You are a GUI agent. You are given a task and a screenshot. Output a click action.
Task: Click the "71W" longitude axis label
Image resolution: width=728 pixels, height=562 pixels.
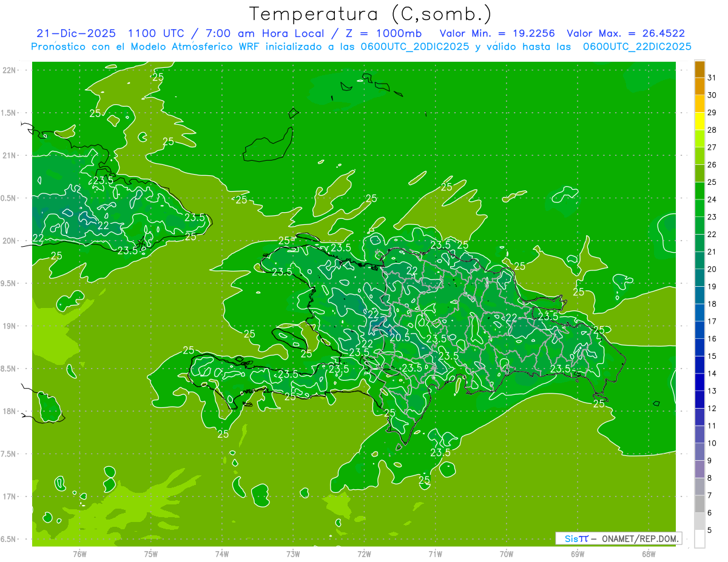[x=435, y=554]
